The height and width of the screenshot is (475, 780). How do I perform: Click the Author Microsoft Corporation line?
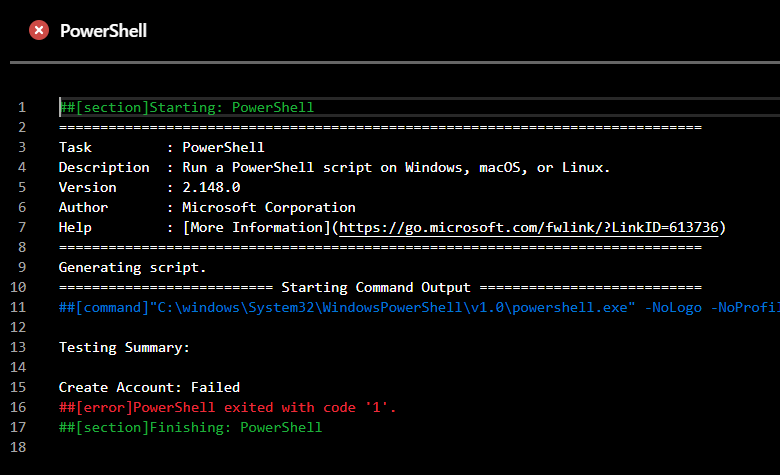click(x=207, y=207)
